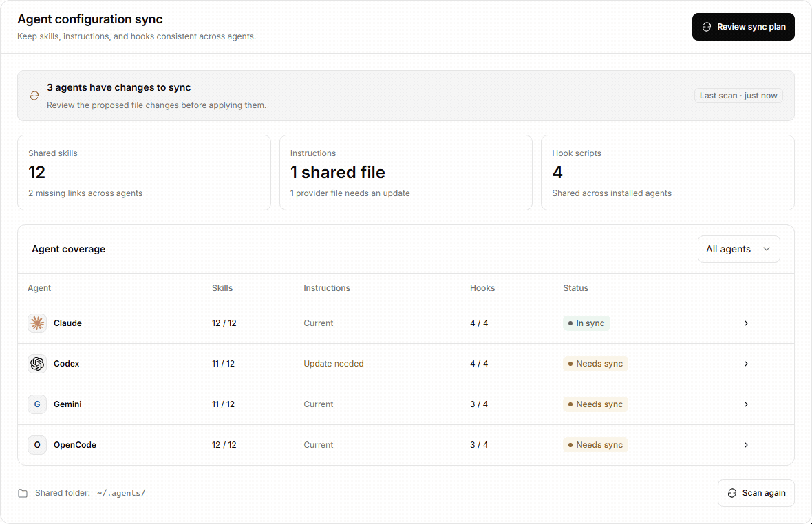Click Current instructions in Claude row
The height and width of the screenshot is (524, 812).
tap(319, 323)
